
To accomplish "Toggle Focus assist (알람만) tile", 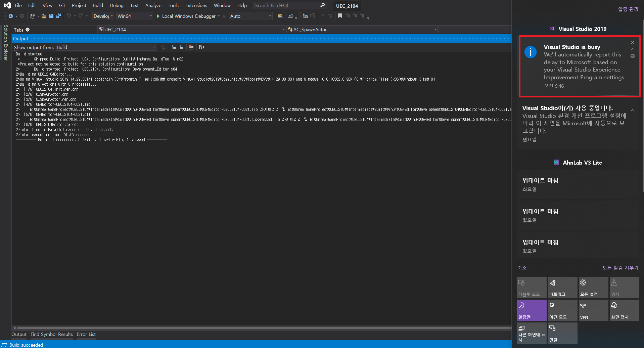I will 532,310.
